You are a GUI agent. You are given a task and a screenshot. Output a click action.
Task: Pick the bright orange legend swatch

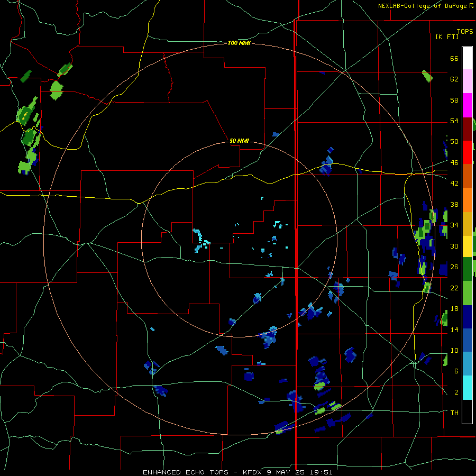click(x=467, y=200)
